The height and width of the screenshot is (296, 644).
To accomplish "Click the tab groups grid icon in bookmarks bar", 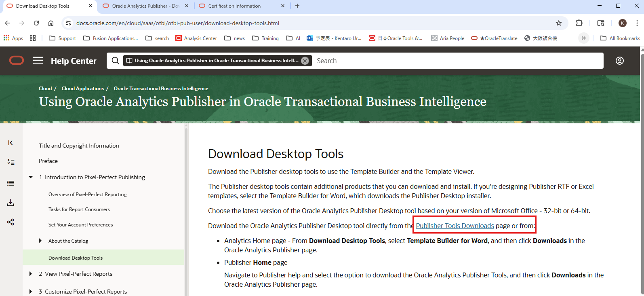I will [33, 38].
